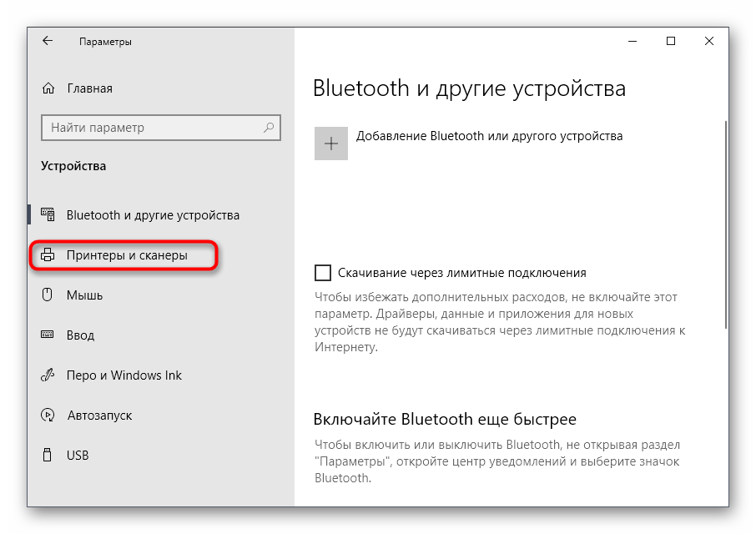Click the printer icon in sidebar
Image resolution: width=756 pixels, height=534 pixels.
(x=48, y=255)
